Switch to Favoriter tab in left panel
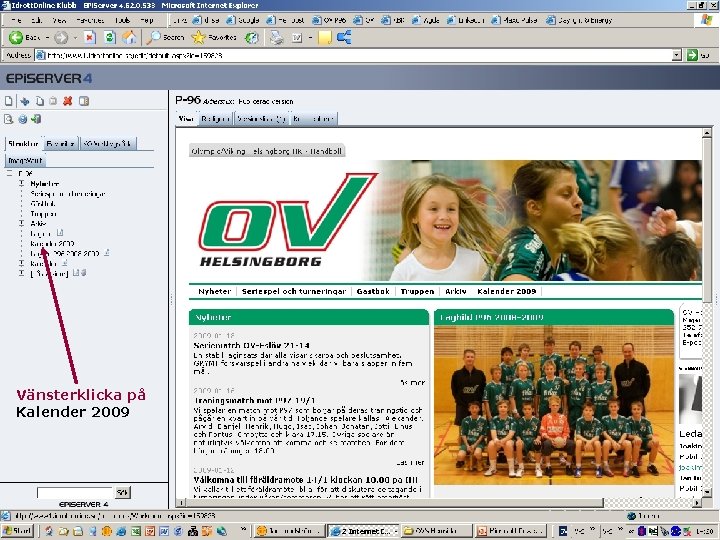Viewport: 720px width, 540px height. coord(61,144)
